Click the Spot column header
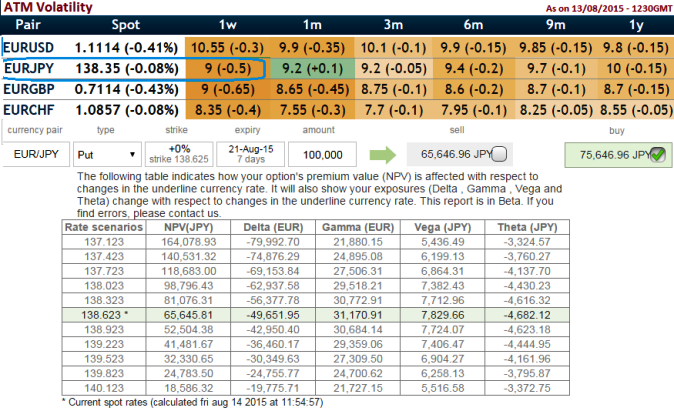Image resolution: width=674 pixels, height=411 pixels. (126, 25)
